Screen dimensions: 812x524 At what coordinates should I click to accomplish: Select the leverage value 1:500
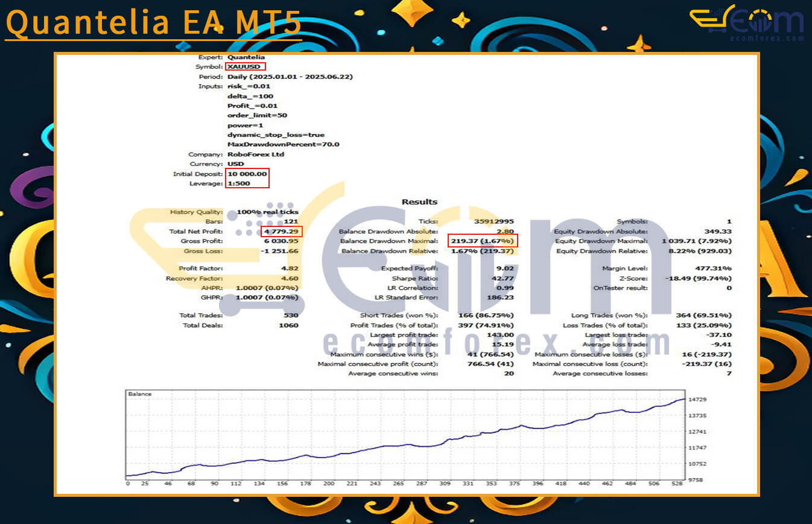pyautogui.click(x=238, y=183)
